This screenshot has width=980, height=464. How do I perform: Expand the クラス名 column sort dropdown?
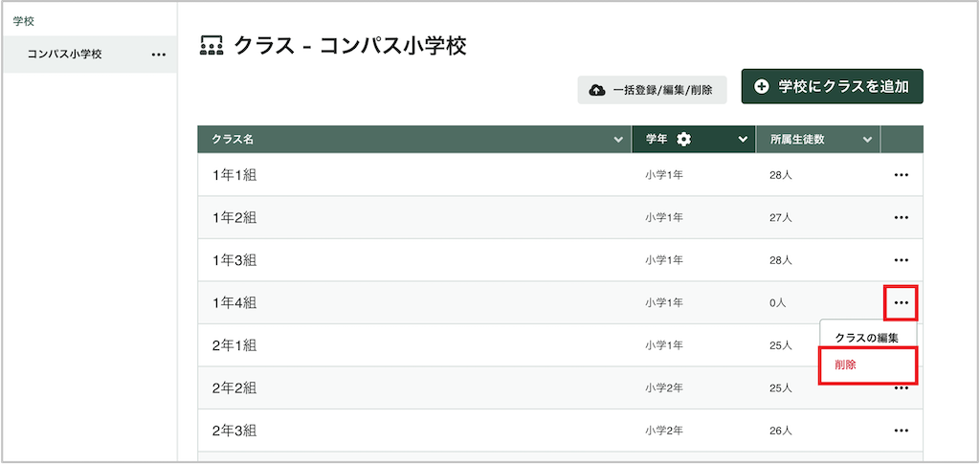click(x=618, y=140)
